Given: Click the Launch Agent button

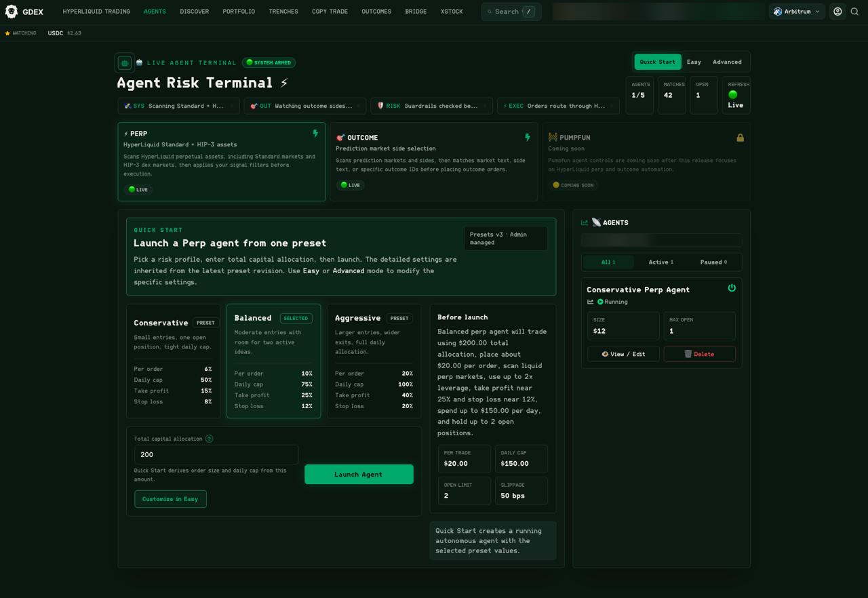Looking at the screenshot, I should coord(359,475).
